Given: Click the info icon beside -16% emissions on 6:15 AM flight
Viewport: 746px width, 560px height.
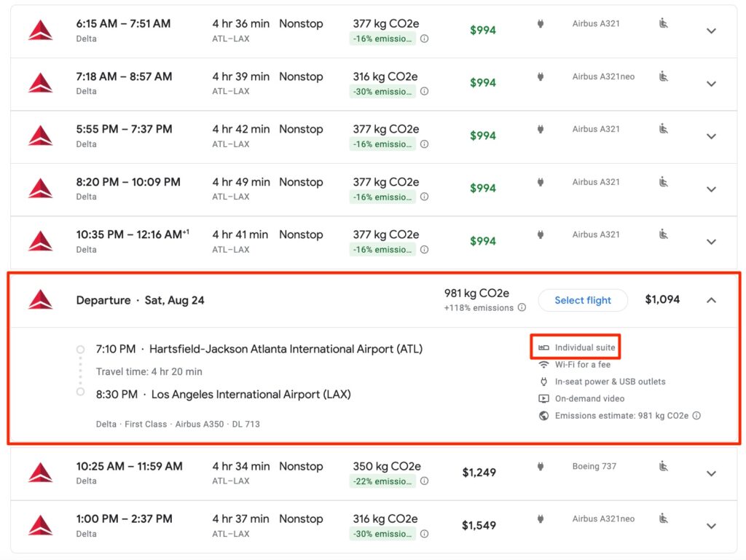Looking at the screenshot, I should [425, 39].
